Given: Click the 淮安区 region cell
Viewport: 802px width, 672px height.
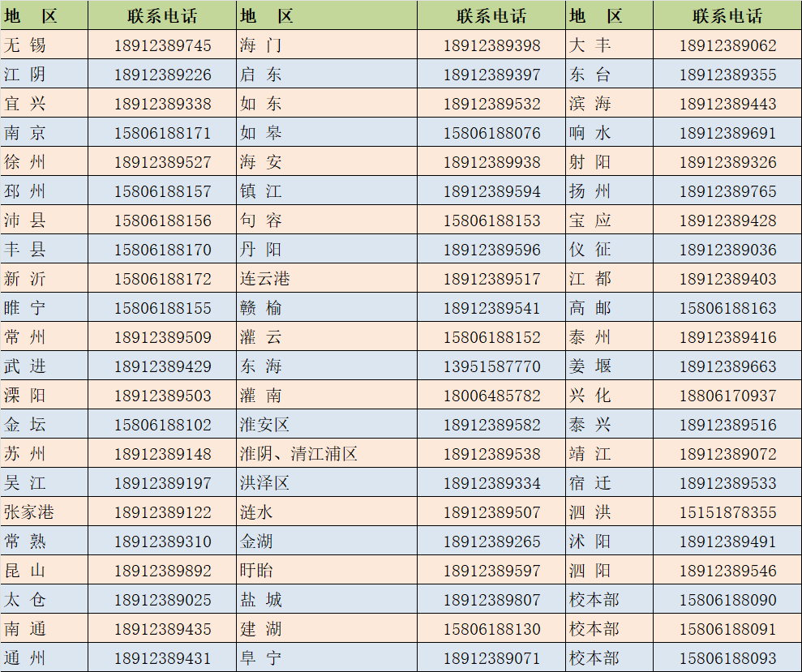Looking at the screenshot, I should coord(265,425).
